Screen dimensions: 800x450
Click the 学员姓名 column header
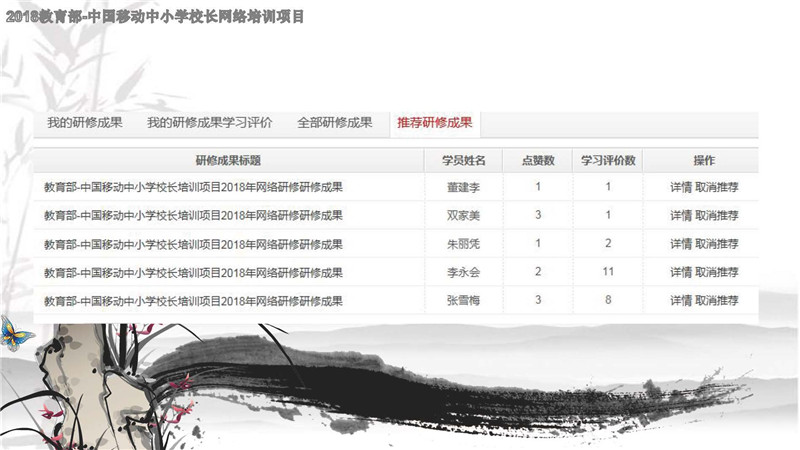463,161
